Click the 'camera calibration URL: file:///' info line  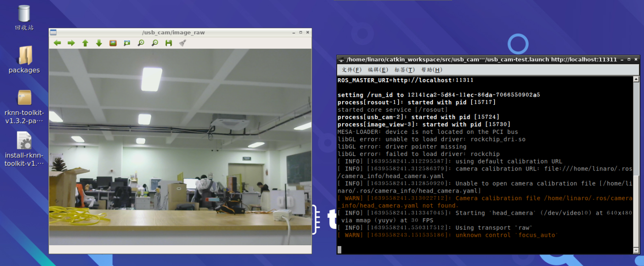(485, 172)
